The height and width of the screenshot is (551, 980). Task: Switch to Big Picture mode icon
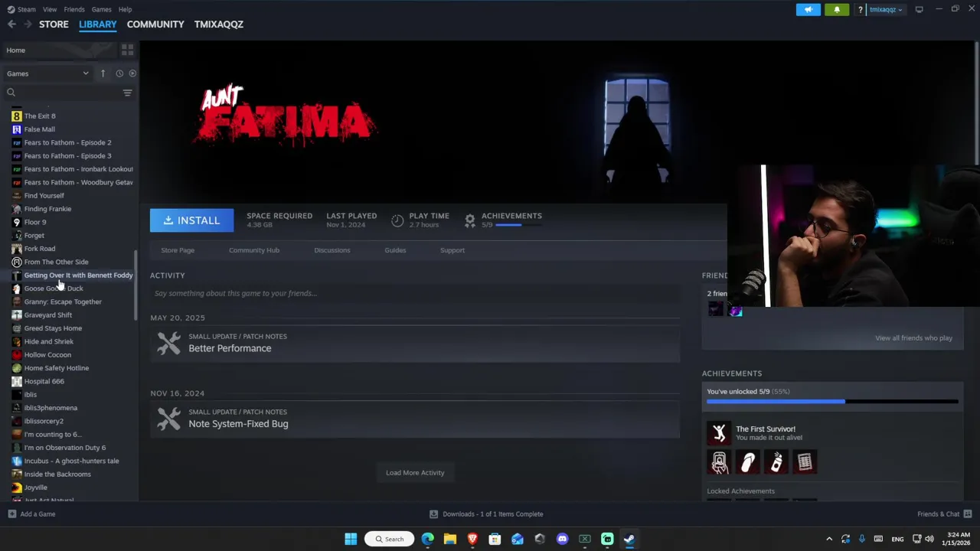[919, 9]
